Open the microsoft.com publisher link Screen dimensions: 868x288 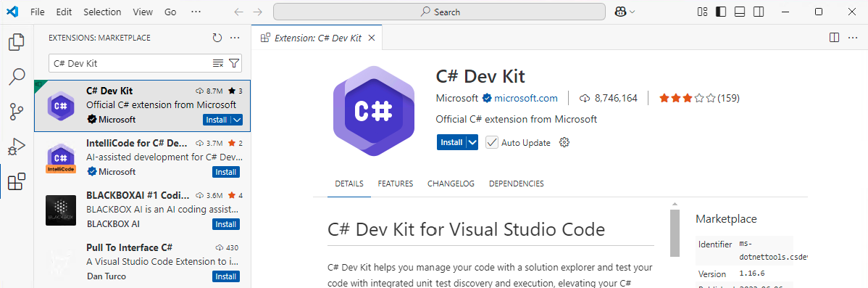tap(526, 98)
